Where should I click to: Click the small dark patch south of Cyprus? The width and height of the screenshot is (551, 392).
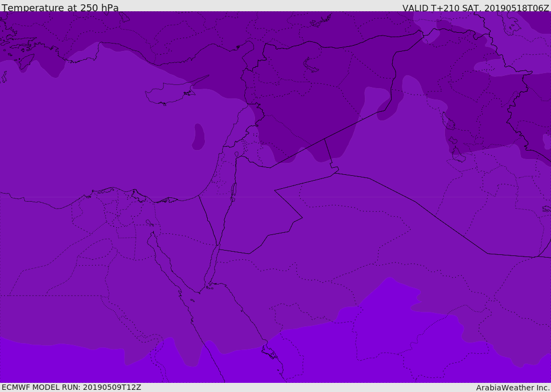[x=199, y=137]
